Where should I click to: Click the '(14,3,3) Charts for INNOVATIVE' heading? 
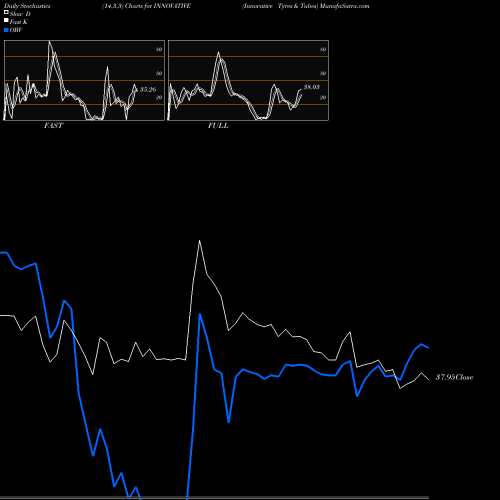pos(146,6)
